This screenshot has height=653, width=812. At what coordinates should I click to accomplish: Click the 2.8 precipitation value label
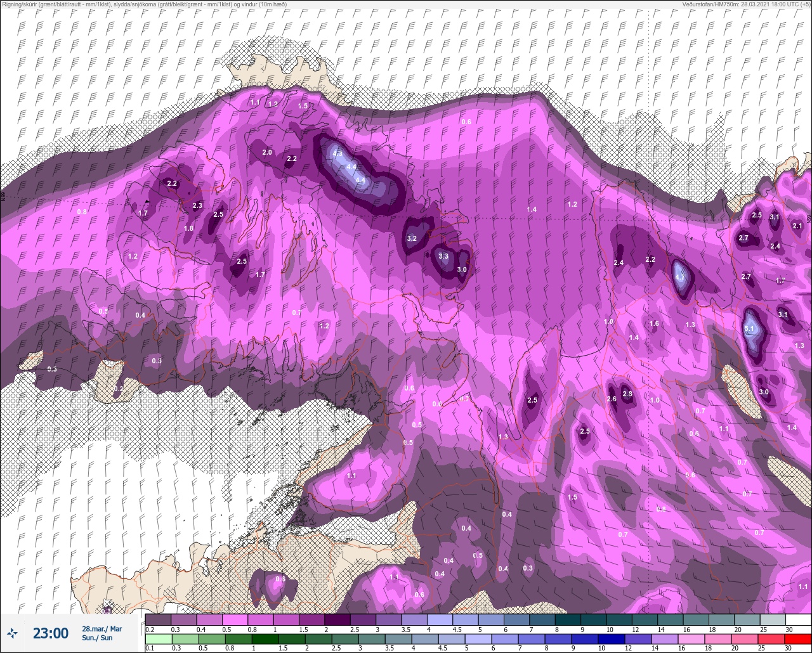pyautogui.click(x=627, y=394)
